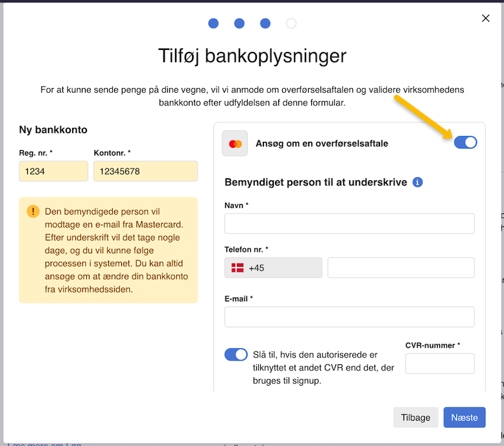The width and height of the screenshot is (504, 446).
Task: Click the Næste button
Action: coord(464,417)
